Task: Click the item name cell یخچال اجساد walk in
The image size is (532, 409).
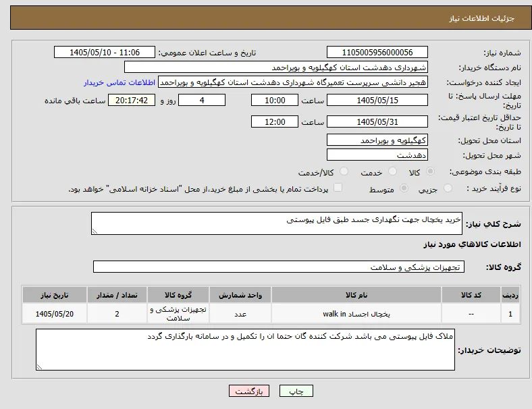Action: 356,314
